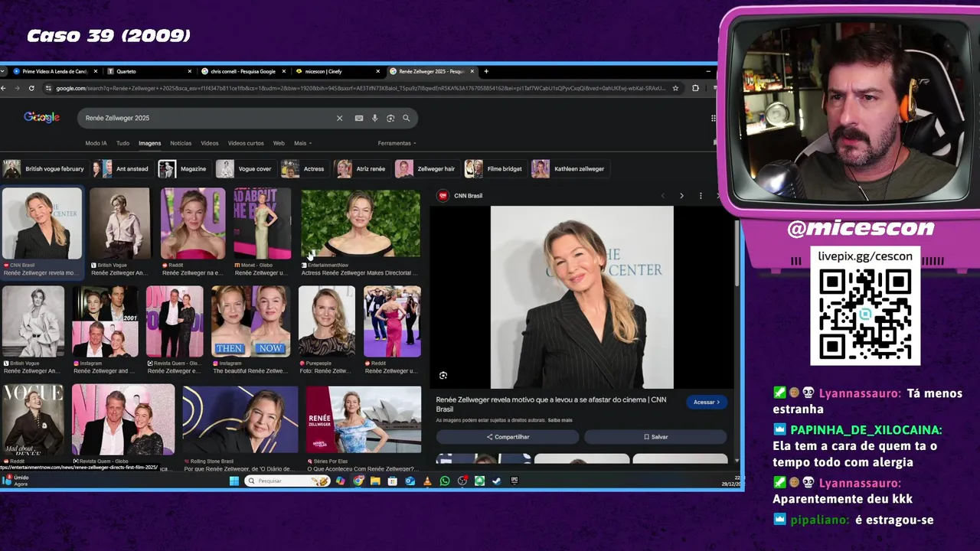980x551 pixels.
Task: Click the Salvar button
Action: coord(655,437)
